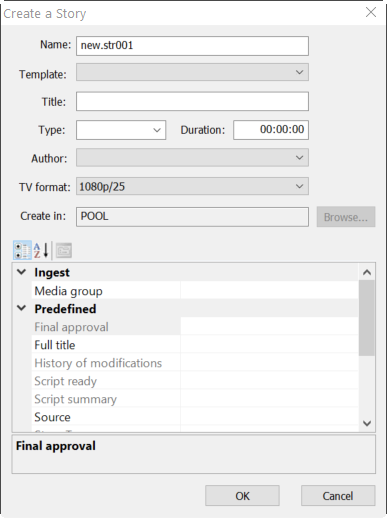Click the value cell next to Full title
This screenshot has width=387, height=518.
coord(270,344)
